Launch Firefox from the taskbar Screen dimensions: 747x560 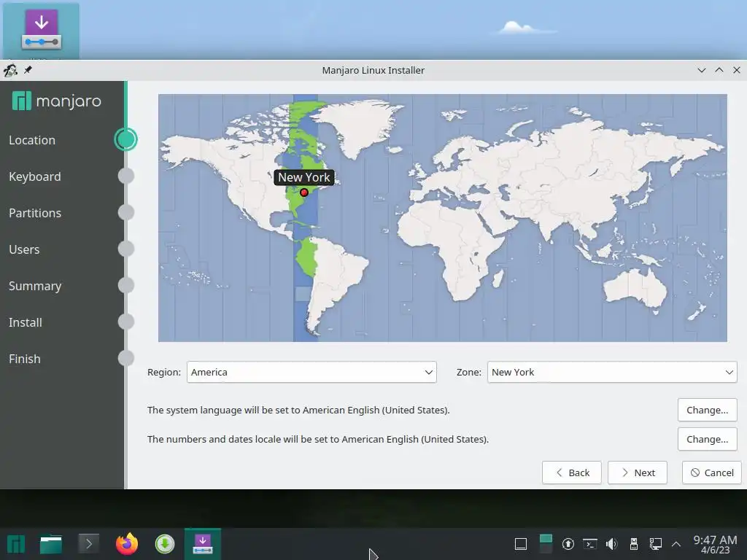click(x=127, y=544)
